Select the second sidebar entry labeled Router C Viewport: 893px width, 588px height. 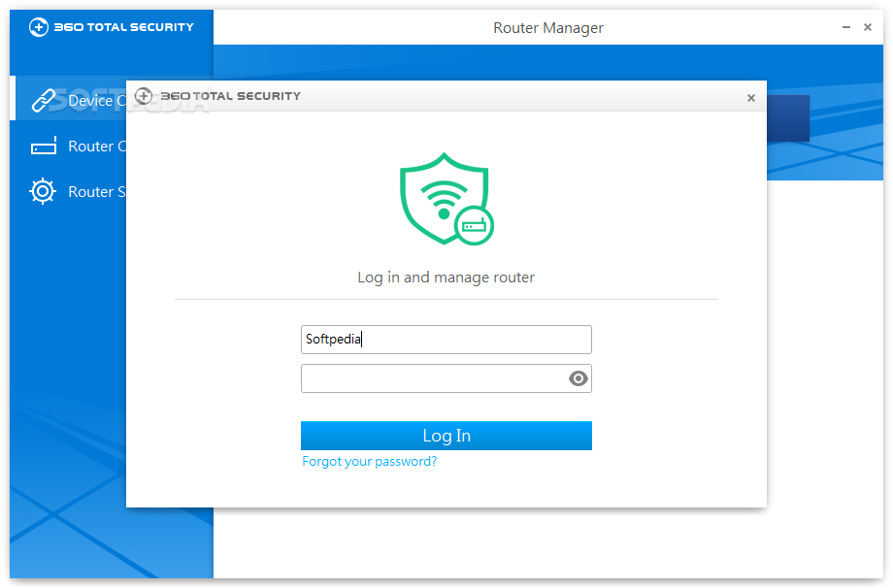[x=97, y=147]
